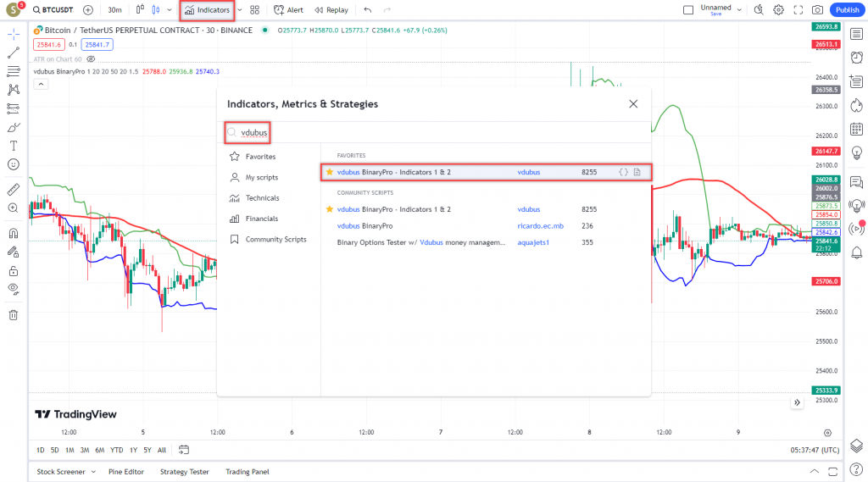Open the indicator templates grid icon
868x482 pixels.
point(254,10)
